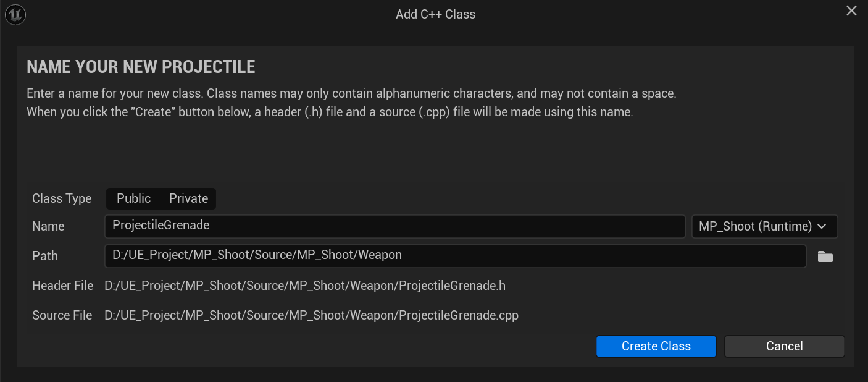Expand the MP_Shoot (Runtime) module dropdown
This screenshot has width=868, height=382.
(764, 226)
